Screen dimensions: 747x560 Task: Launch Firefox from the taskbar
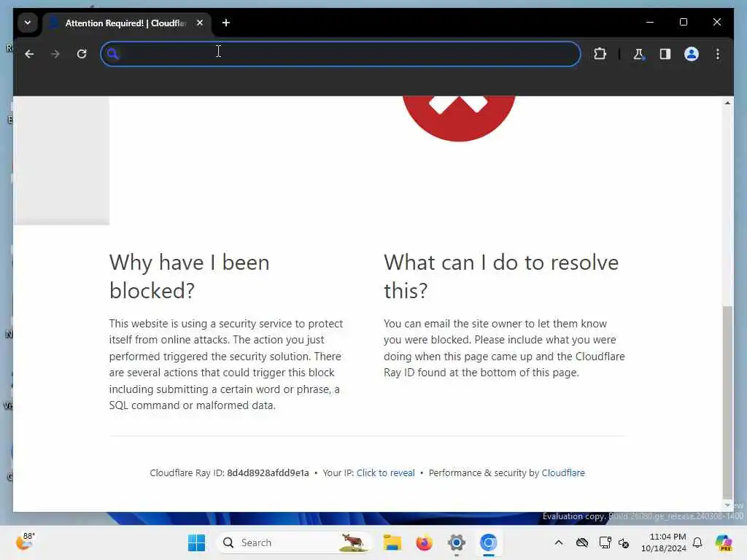pos(424,542)
